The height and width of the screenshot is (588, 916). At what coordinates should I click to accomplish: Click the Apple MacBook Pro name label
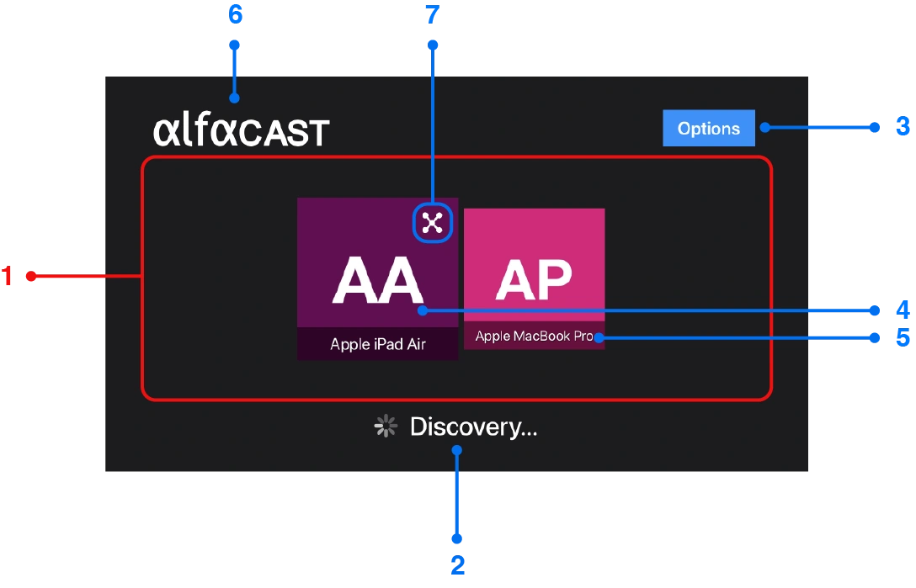click(x=534, y=336)
